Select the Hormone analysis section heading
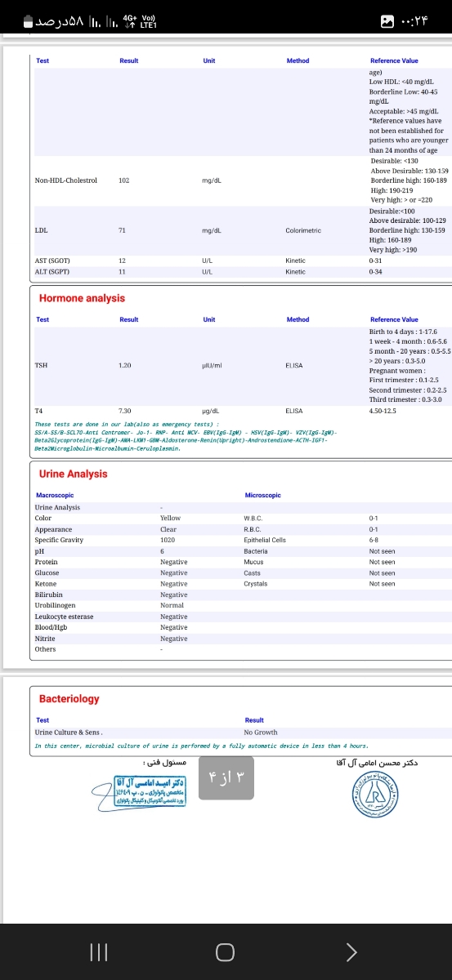Image resolution: width=452 pixels, height=980 pixels. pyautogui.click(x=82, y=298)
